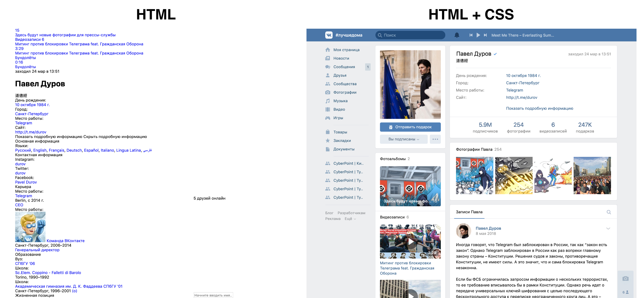Click post author name Павел Дуров
Viewport: 644px width, 298px height.
coord(488,228)
